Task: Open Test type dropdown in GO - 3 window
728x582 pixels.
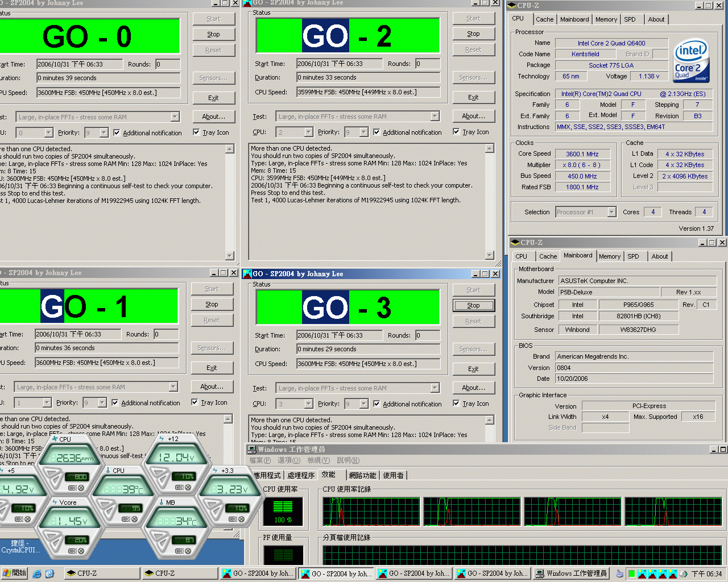Action: [x=435, y=388]
